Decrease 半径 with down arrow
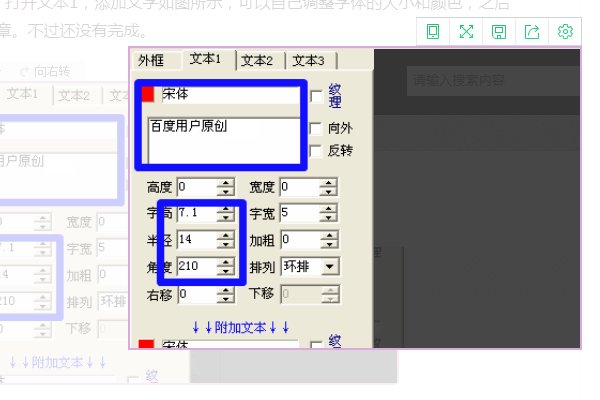The image size is (600, 400). click(226, 245)
